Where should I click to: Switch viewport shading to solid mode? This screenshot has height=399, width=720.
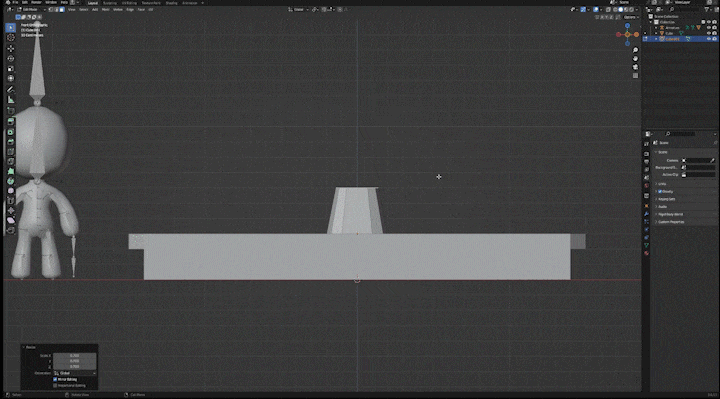pos(620,9)
